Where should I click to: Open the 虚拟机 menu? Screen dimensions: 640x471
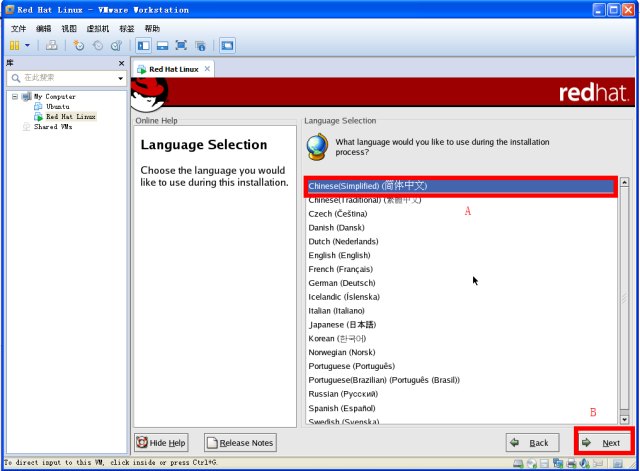click(x=98, y=29)
